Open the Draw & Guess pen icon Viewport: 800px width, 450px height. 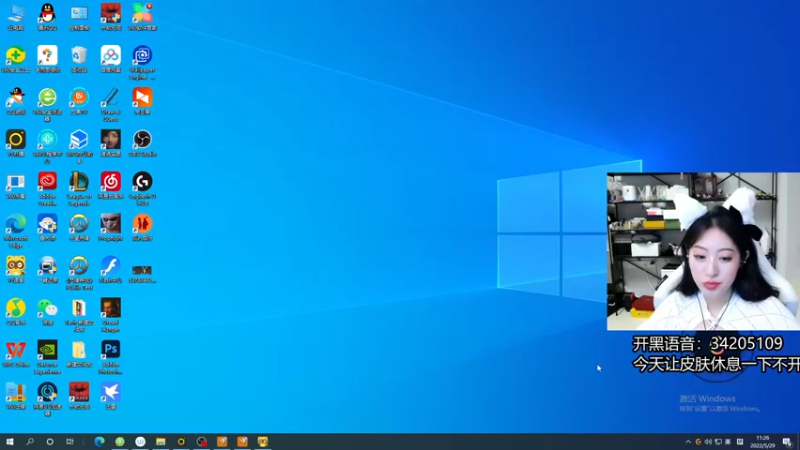111,104
